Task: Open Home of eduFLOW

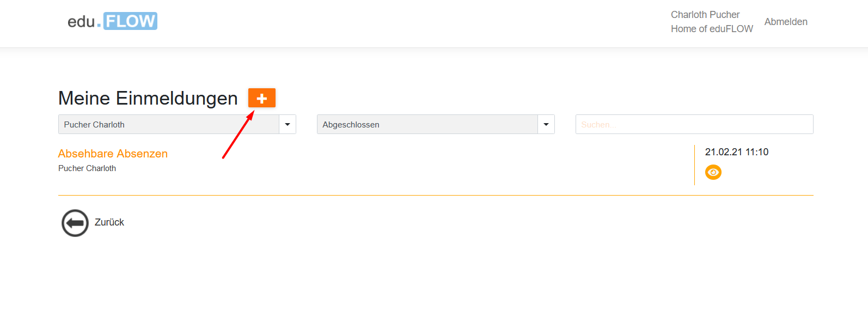Action: tap(712, 28)
